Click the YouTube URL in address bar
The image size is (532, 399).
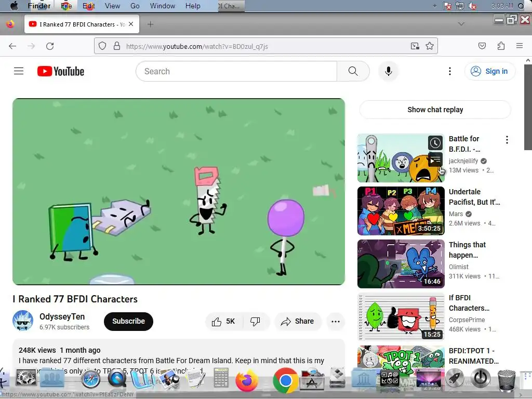(197, 46)
